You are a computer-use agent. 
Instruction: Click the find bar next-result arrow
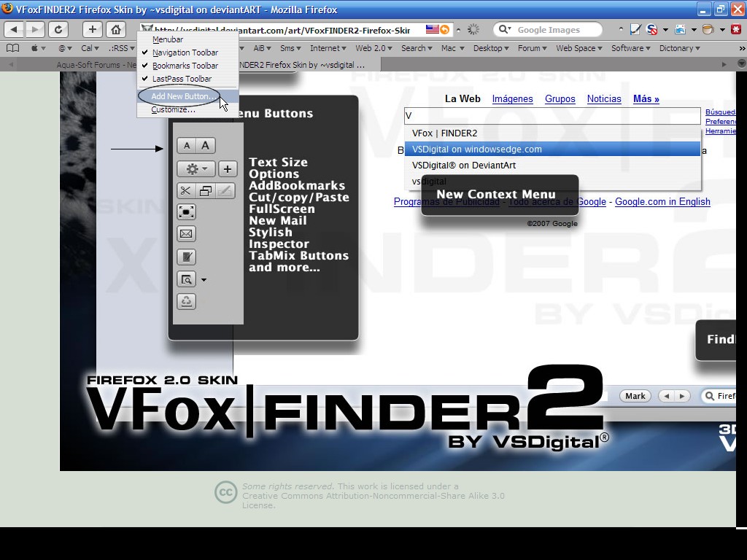pyautogui.click(x=682, y=396)
